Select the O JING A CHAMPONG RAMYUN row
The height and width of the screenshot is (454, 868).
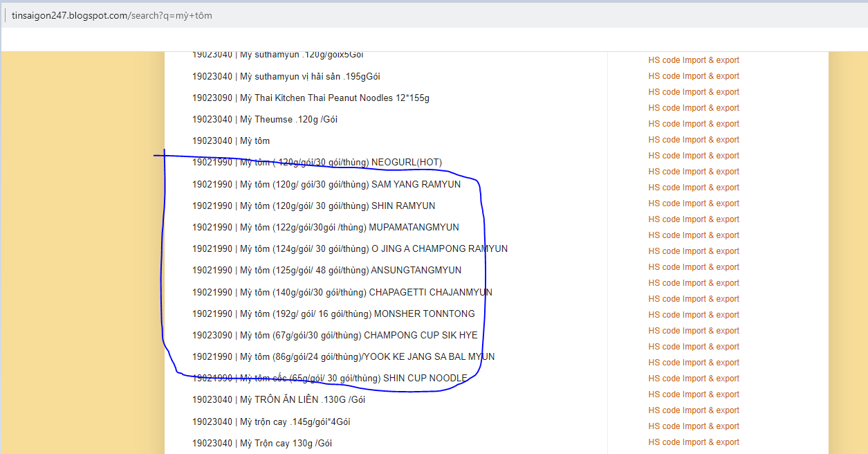(350, 248)
